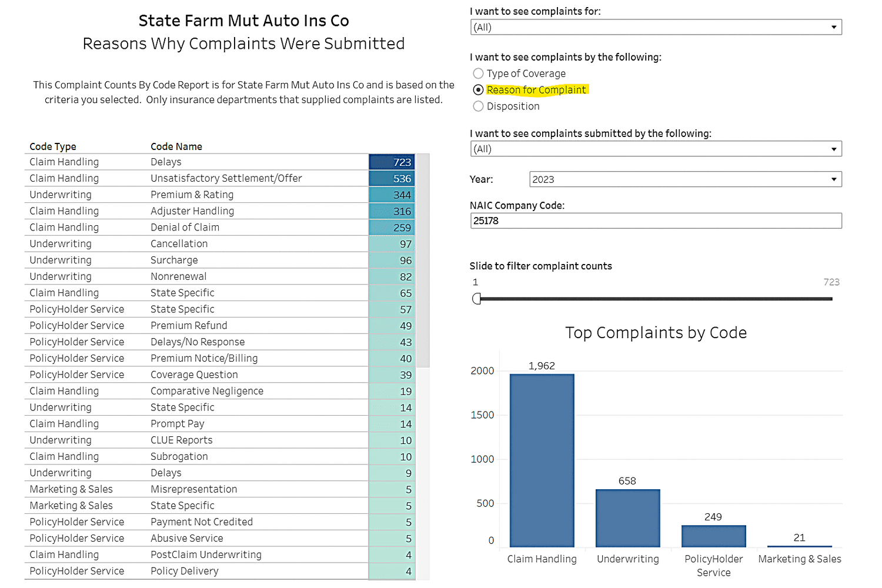Click the Top Complaints by Code title
882x588 pixels.
click(x=656, y=333)
